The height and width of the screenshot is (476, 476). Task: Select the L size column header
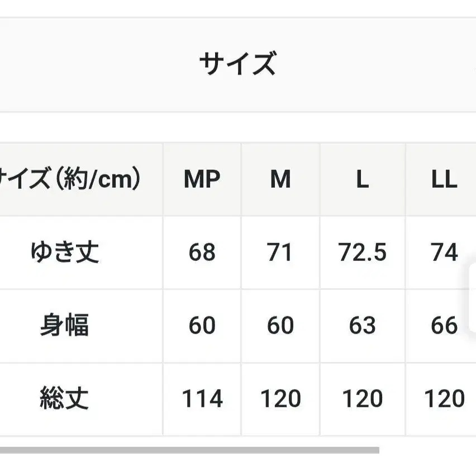(x=363, y=179)
